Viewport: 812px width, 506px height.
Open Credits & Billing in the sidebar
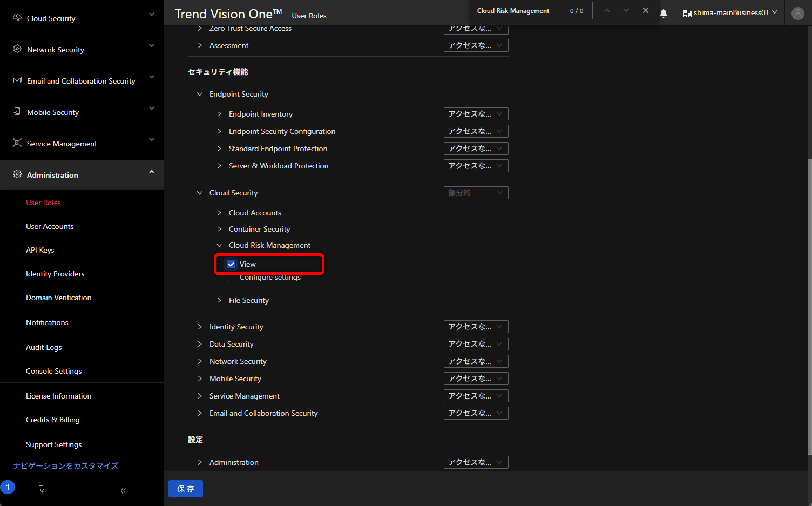click(53, 420)
